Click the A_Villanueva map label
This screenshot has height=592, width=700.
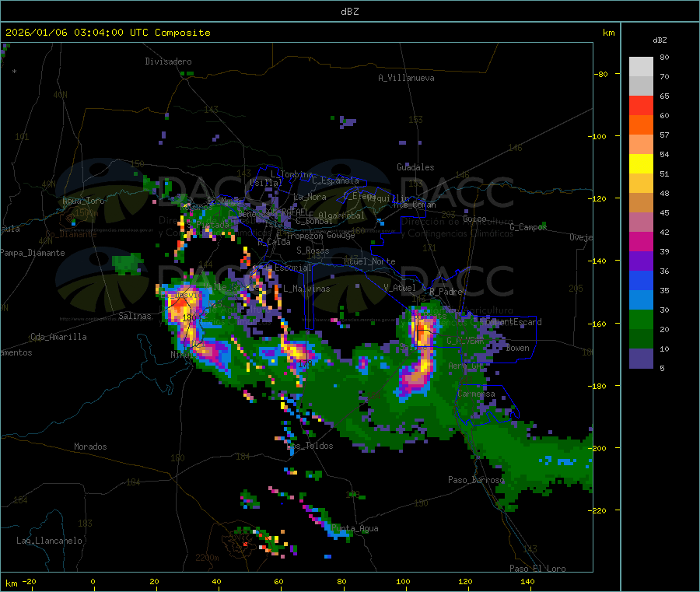click(x=406, y=78)
